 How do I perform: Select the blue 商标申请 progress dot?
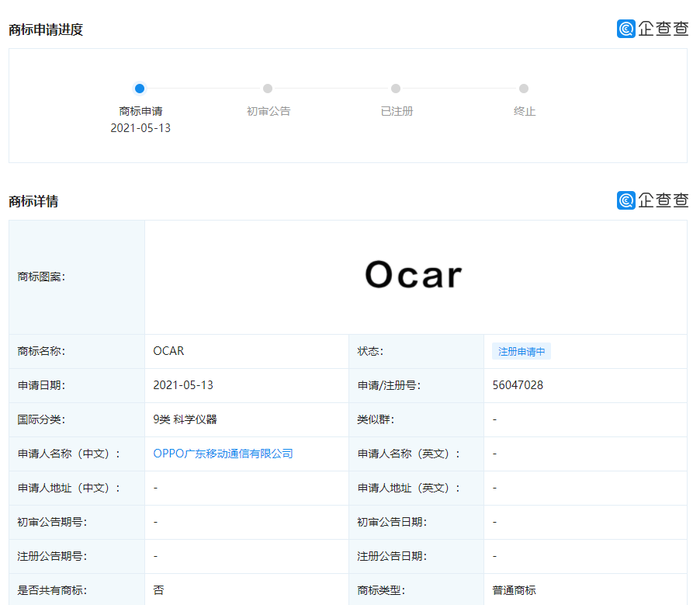pos(140,89)
